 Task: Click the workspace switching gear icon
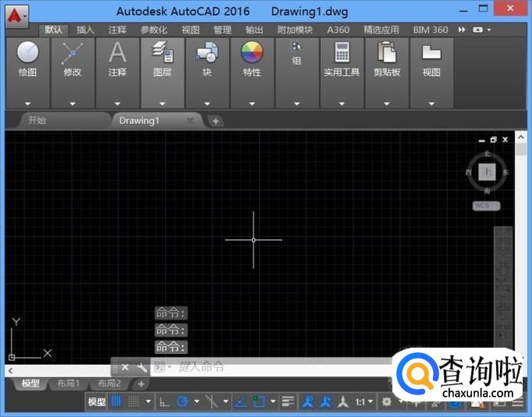[386, 402]
